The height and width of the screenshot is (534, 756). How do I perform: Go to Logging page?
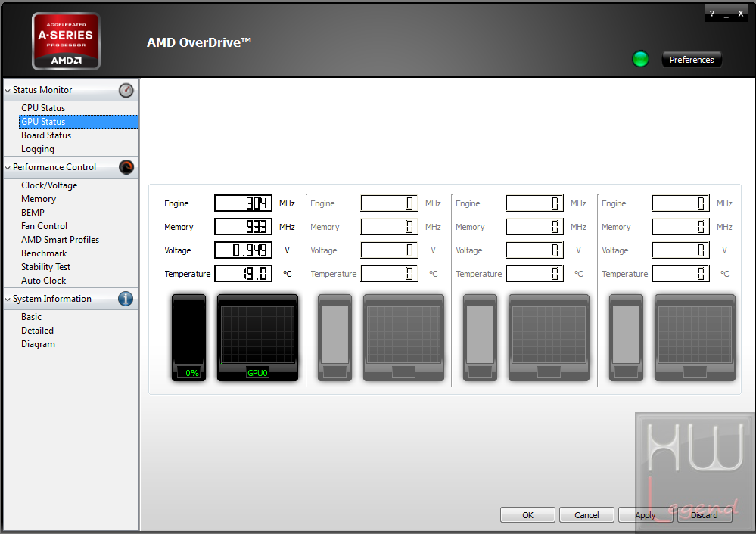click(x=38, y=149)
